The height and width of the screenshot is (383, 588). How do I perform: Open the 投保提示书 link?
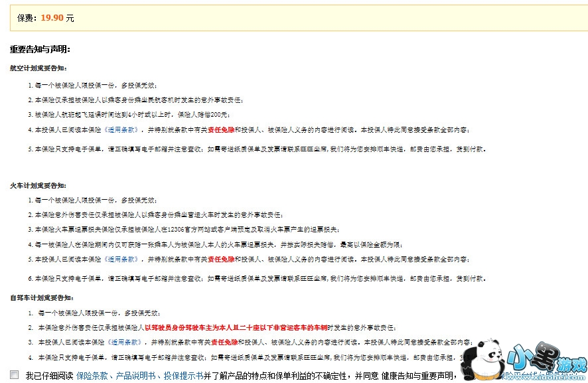[183, 376]
